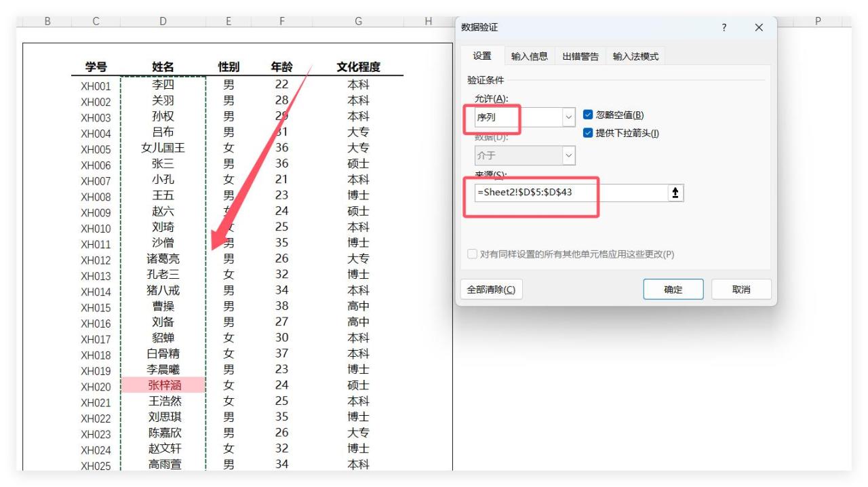The width and height of the screenshot is (868, 487).
Task: Toggle the 提供下拉箭头 checkbox
Action: coord(588,133)
